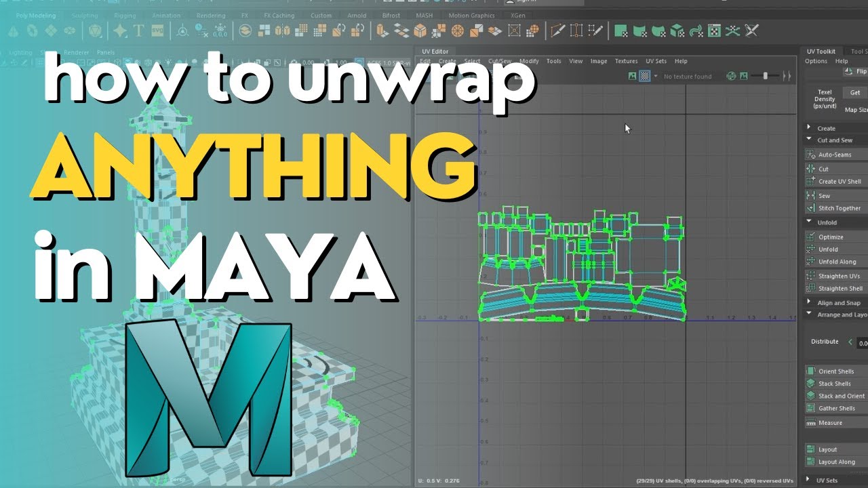Open the UV Sets menu in UV Editor
This screenshot has height=488, width=868.
(656, 61)
